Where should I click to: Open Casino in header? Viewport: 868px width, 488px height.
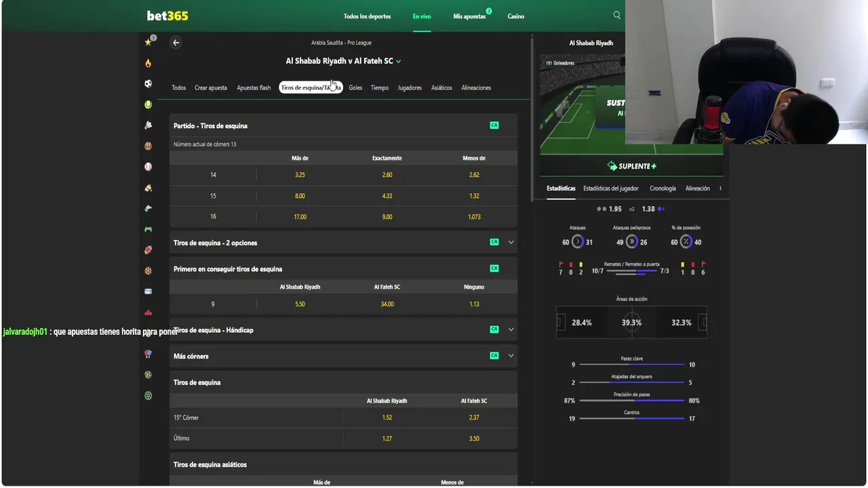[516, 16]
